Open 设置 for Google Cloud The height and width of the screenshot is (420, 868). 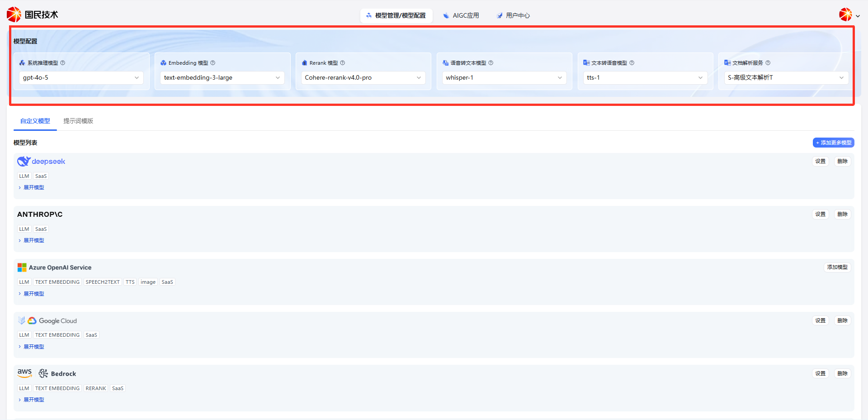tap(821, 320)
